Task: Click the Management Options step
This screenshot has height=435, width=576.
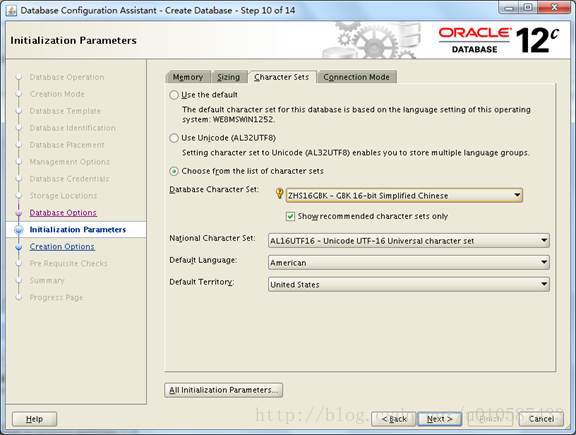Action: tap(69, 162)
